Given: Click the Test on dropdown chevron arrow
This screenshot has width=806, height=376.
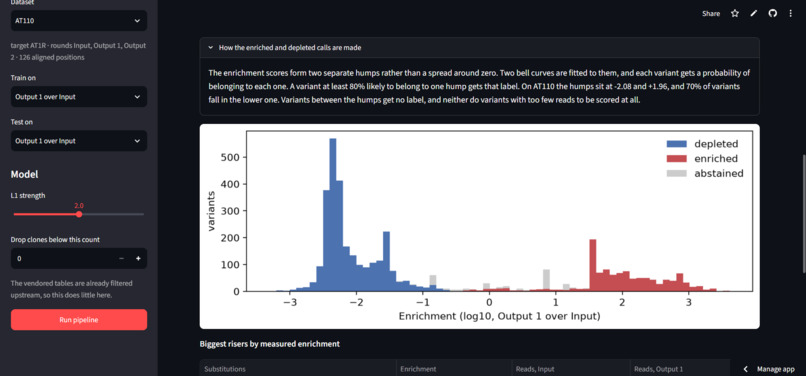Looking at the screenshot, I should 137,141.
